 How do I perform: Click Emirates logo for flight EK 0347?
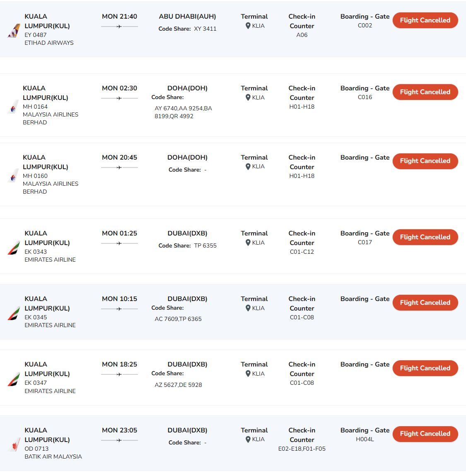tap(14, 379)
